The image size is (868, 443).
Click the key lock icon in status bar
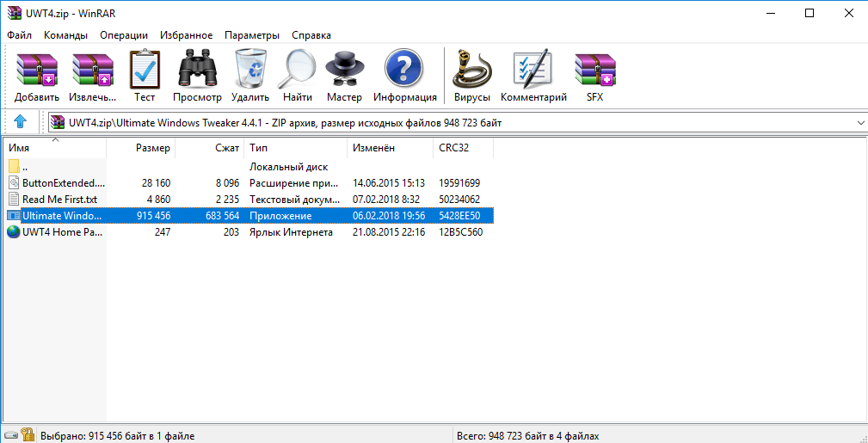[x=28, y=434]
